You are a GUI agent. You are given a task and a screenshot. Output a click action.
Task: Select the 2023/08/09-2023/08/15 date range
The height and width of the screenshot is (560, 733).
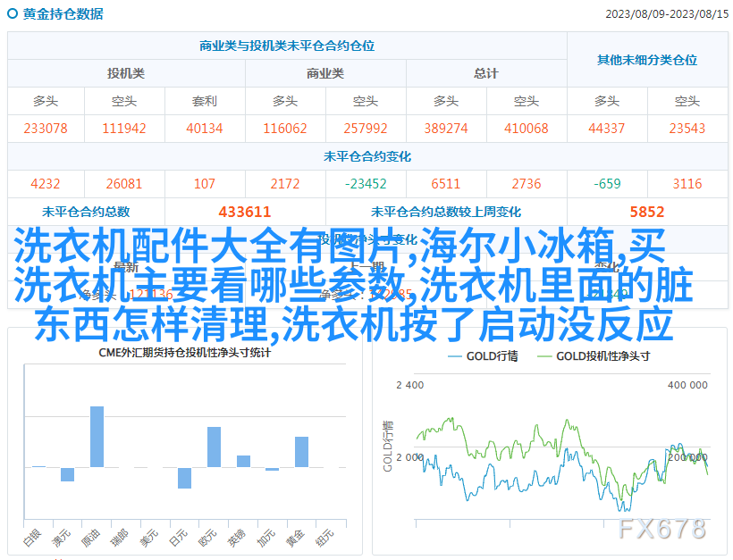tap(665, 14)
